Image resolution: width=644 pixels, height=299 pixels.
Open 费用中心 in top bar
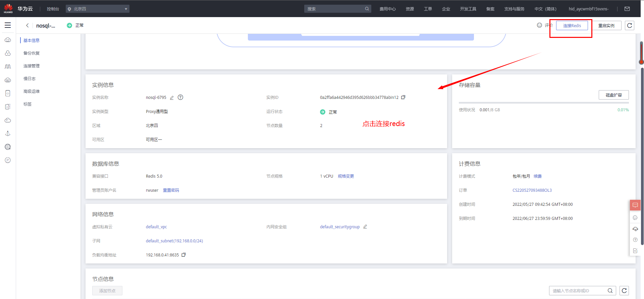point(387,9)
